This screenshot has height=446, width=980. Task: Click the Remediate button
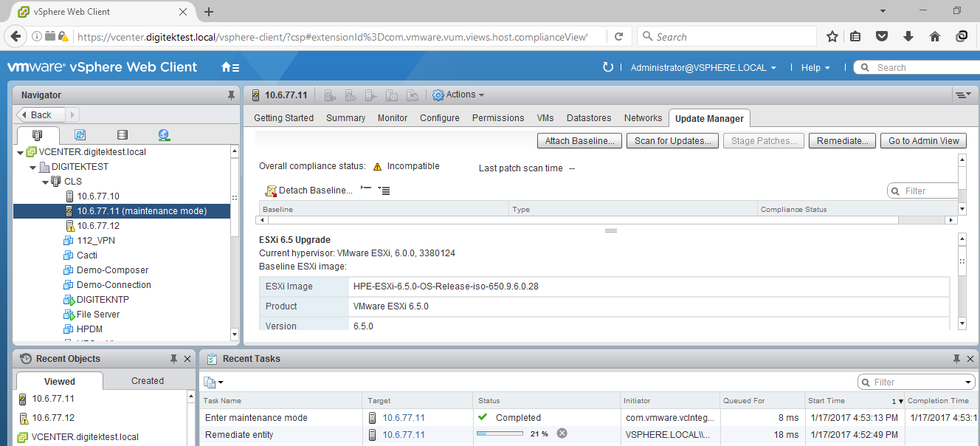tap(843, 141)
